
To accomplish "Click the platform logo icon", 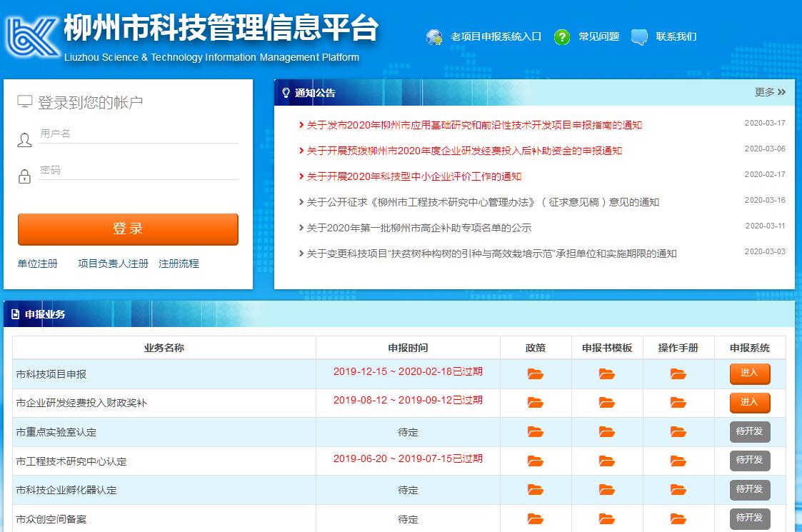I will [x=31, y=36].
